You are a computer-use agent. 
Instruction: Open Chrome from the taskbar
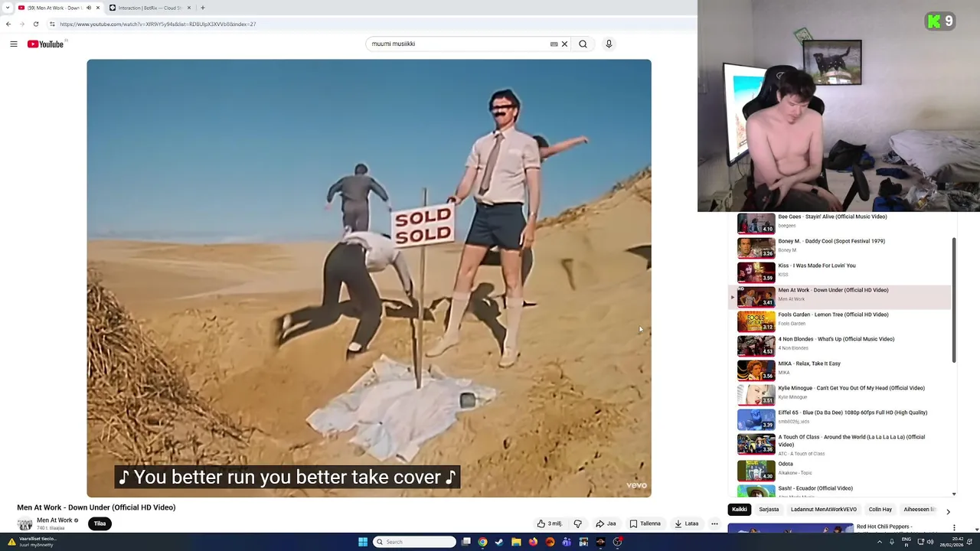pyautogui.click(x=482, y=542)
